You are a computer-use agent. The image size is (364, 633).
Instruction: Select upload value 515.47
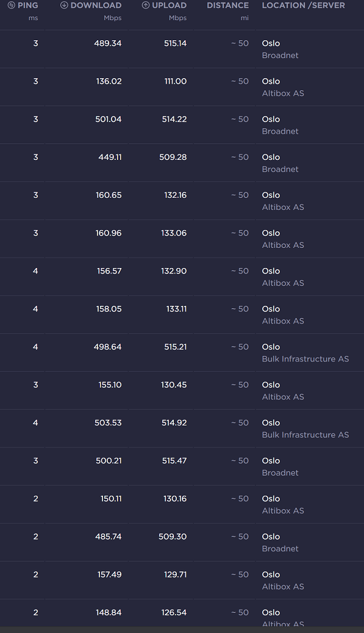coord(174,461)
